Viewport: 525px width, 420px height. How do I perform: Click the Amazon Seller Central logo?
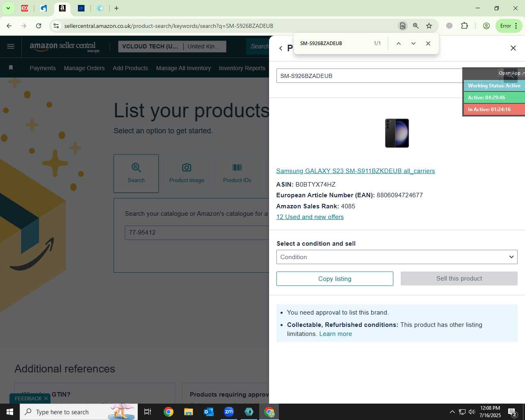(64, 47)
